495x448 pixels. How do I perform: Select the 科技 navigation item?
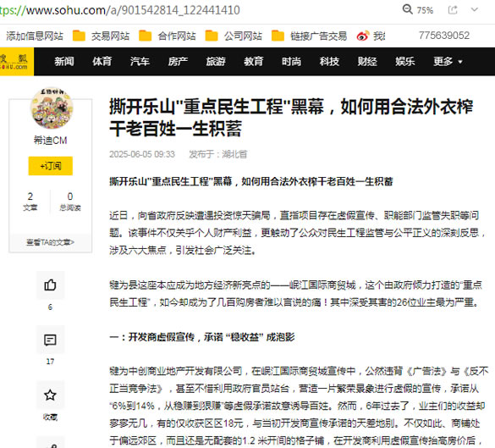pos(329,61)
